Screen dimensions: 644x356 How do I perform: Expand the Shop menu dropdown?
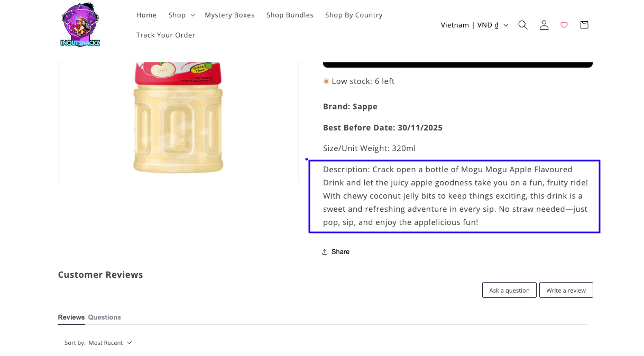pyautogui.click(x=181, y=15)
